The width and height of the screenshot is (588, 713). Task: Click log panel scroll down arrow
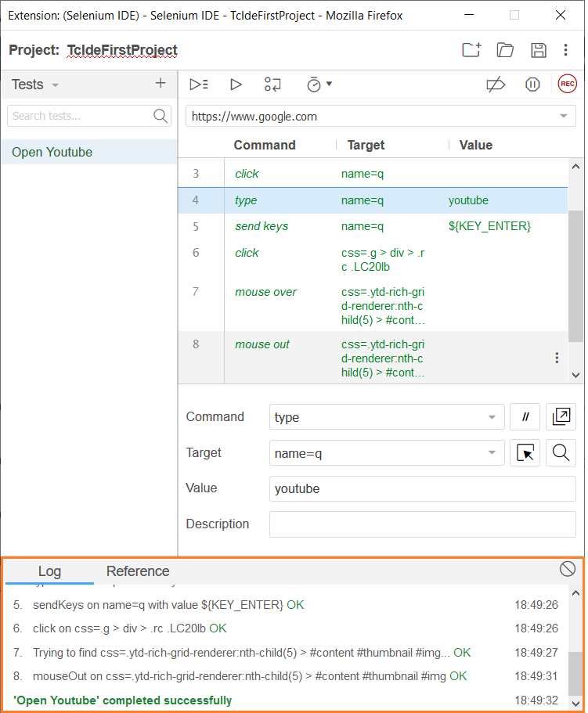click(575, 704)
